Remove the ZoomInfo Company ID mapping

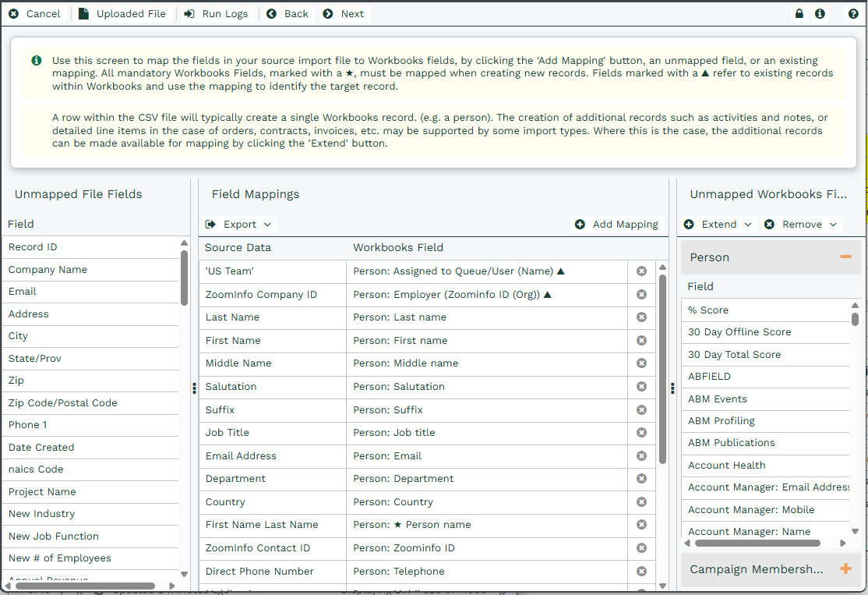point(641,295)
